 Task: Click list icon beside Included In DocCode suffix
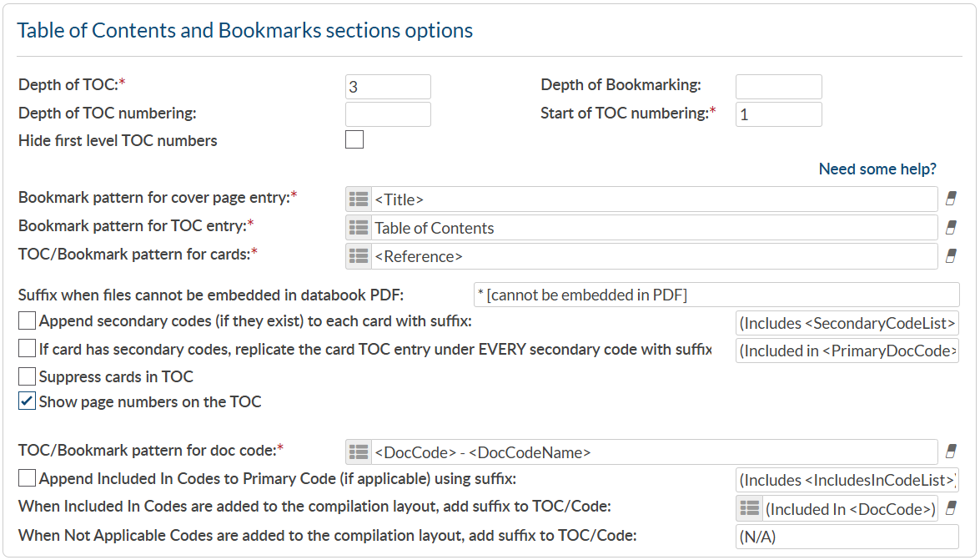749,508
